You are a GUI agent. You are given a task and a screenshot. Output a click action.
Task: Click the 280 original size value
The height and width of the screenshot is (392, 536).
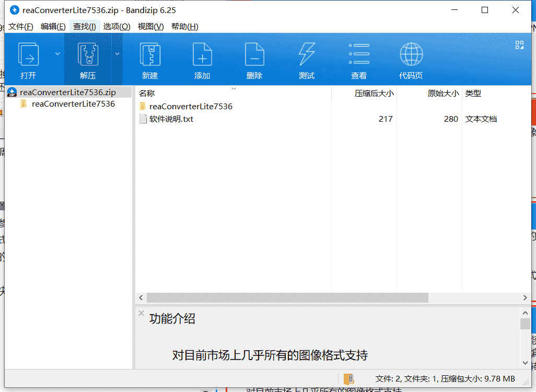(451, 119)
